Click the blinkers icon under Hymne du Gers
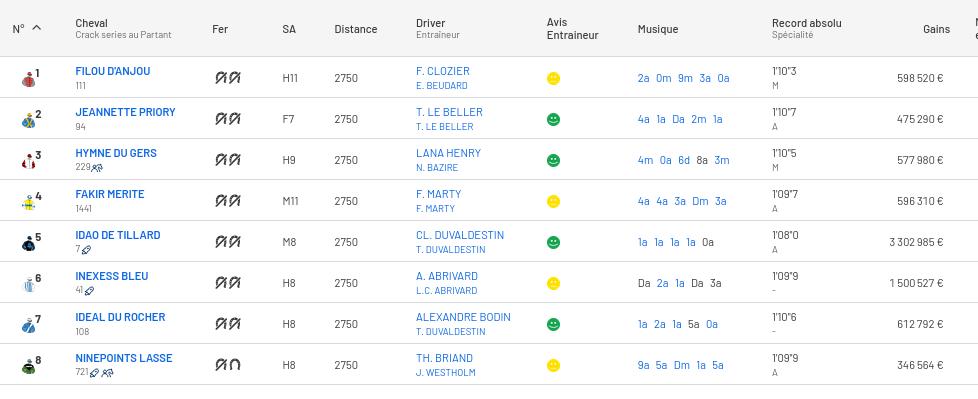 [x=97, y=168]
